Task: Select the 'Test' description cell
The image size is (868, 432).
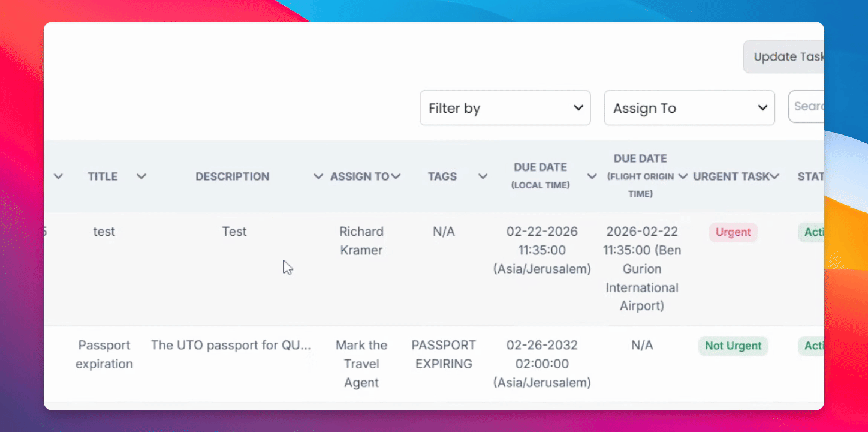Action: [x=234, y=232]
